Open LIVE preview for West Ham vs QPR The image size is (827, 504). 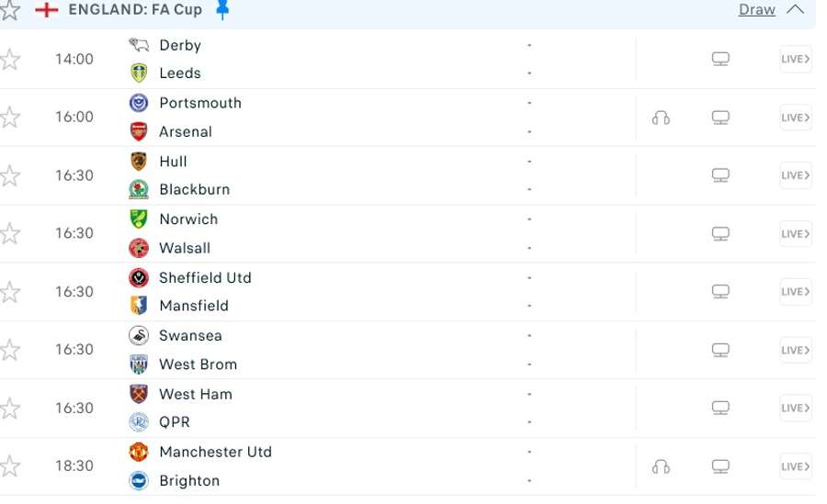coord(795,408)
